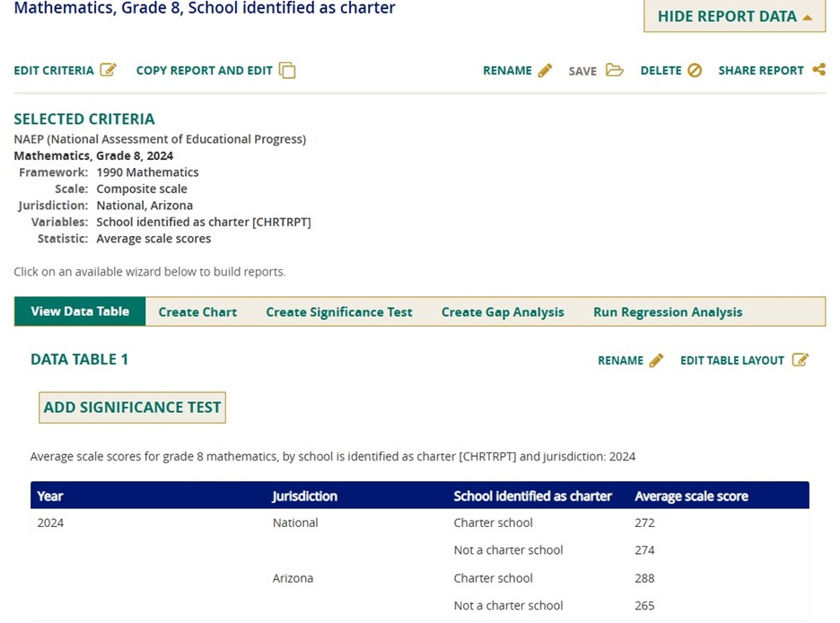Switch to the Create Chart tab
Screen dimensions: 840x623
[x=197, y=311]
